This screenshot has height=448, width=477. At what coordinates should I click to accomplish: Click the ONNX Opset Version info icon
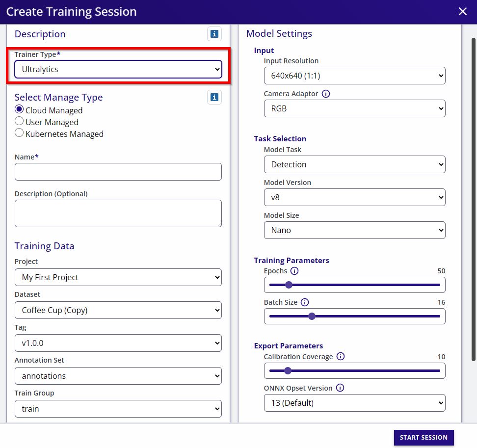click(340, 388)
